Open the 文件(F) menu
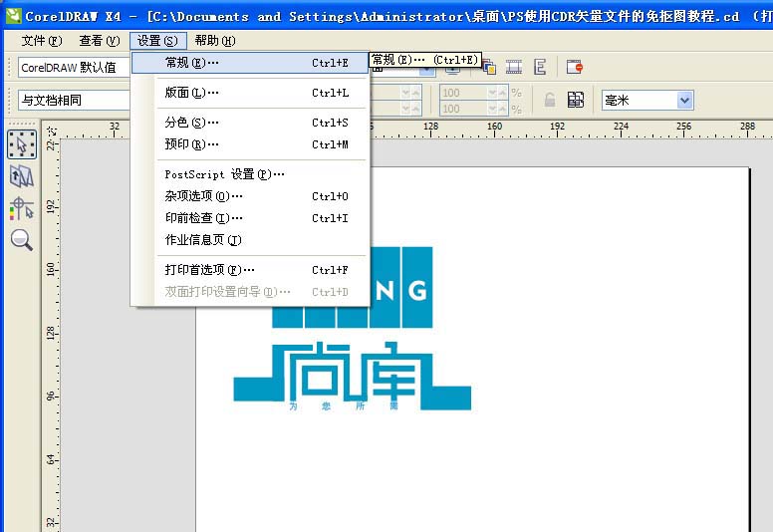 point(42,41)
